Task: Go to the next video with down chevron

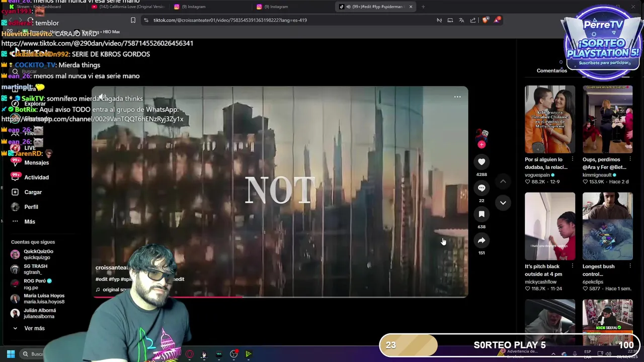Action: (x=503, y=203)
